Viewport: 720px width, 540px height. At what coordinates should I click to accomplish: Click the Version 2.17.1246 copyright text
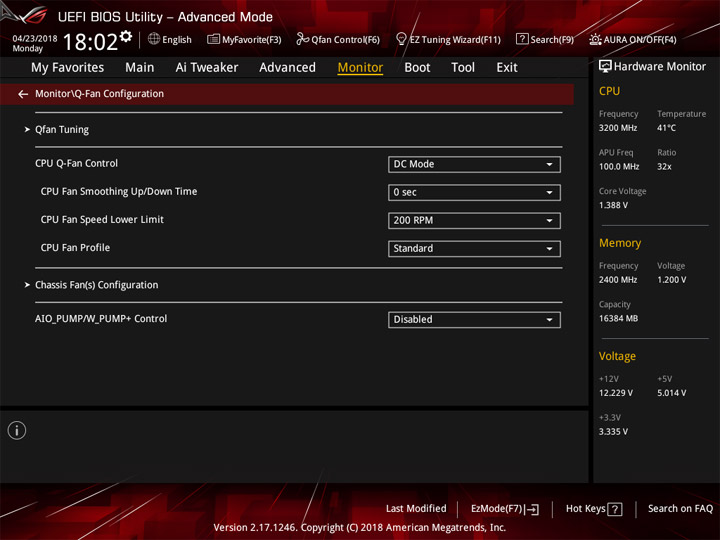coord(360,528)
